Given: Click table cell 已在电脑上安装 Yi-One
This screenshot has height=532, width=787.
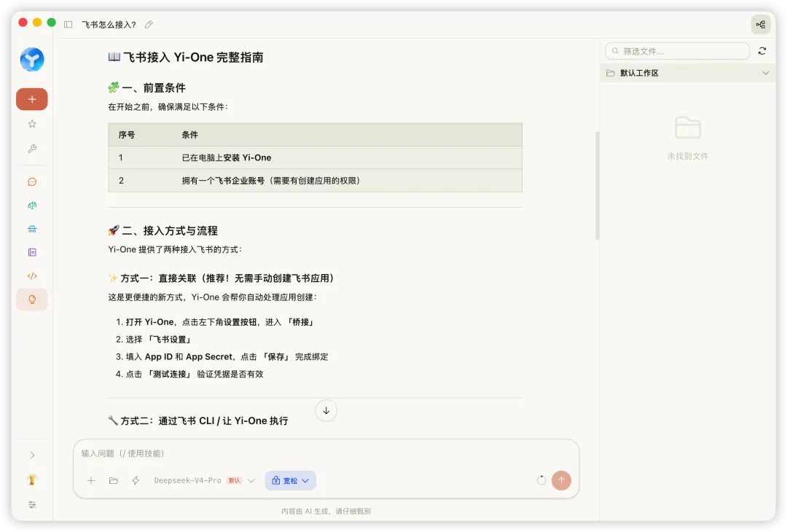Looking at the screenshot, I should point(227,157).
